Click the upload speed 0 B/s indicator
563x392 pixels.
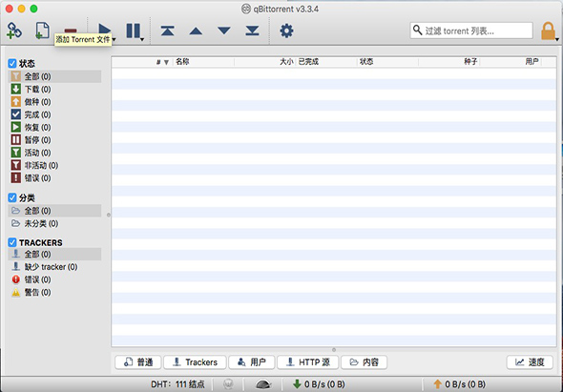coord(459,384)
